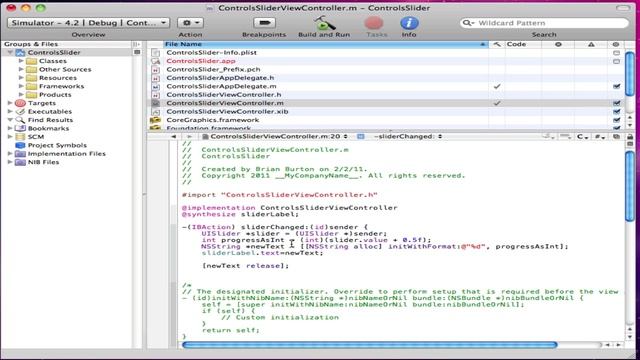Open the file history popup ControlsSliderViewController.m:20
Image resolution: width=640 pixels, height=360 pixels.
[x=275, y=136]
